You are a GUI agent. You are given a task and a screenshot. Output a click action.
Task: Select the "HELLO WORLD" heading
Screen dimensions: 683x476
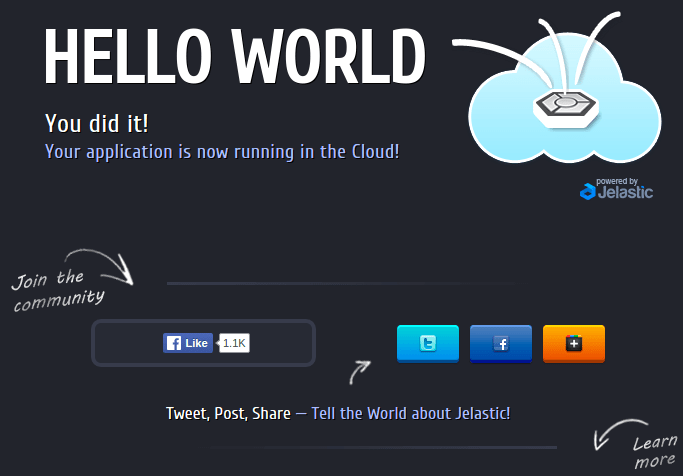[235, 56]
